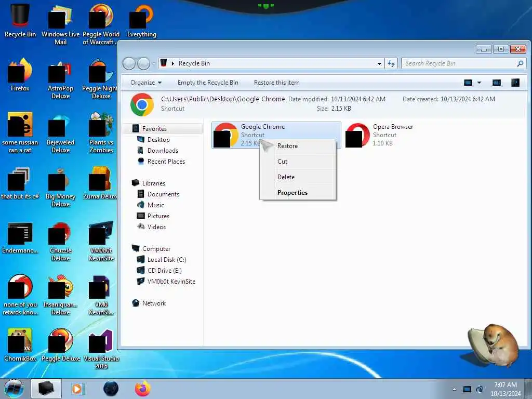This screenshot has height=399, width=532.
Task: Select Computer in navigation pane
Action: [156, 249]
